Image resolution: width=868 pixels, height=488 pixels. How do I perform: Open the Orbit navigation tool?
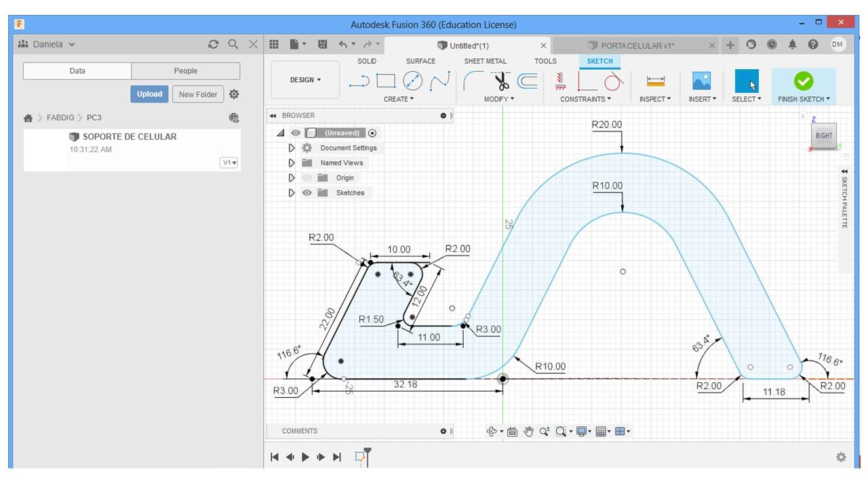pyautogui.click(x=492, y=432)
